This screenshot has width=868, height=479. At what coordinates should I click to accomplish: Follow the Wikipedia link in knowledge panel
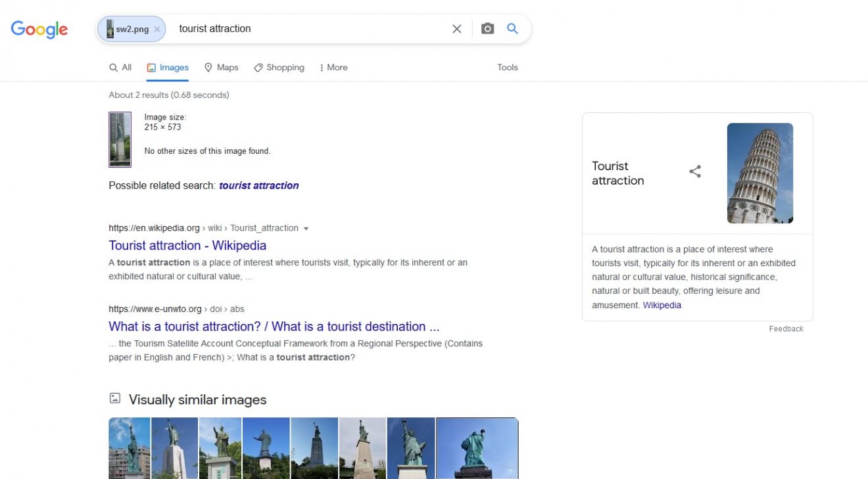pyautogui.click(x=662, y=306)
